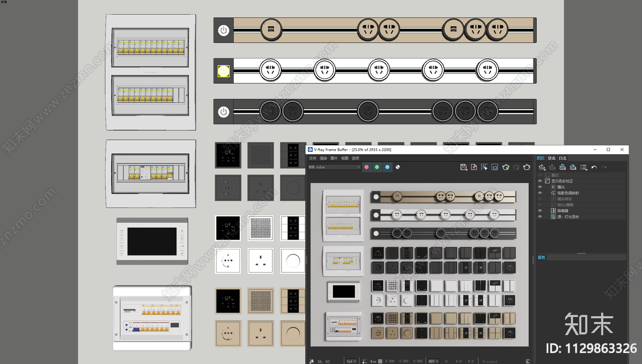Load a layer tree preset icon
The height and width of the screenshot is (364, 642).
click(x=573, y=167)
